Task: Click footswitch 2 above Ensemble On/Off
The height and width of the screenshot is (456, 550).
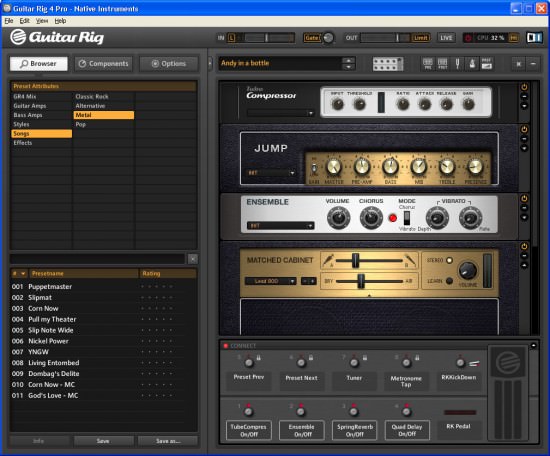Action: [301, 411]
